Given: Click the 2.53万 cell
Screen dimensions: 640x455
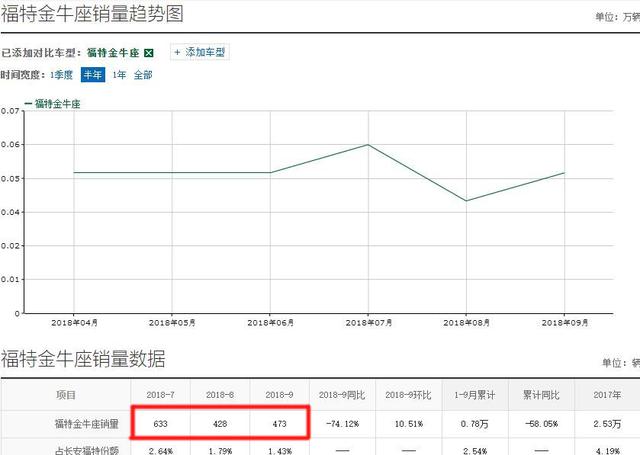Looking at the screenshot, I should (607, 424).
